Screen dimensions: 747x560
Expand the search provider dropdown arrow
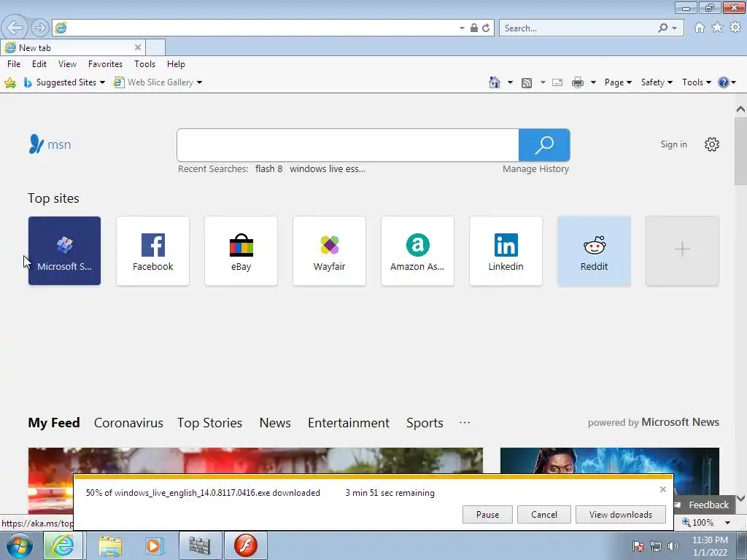[674, 28]
